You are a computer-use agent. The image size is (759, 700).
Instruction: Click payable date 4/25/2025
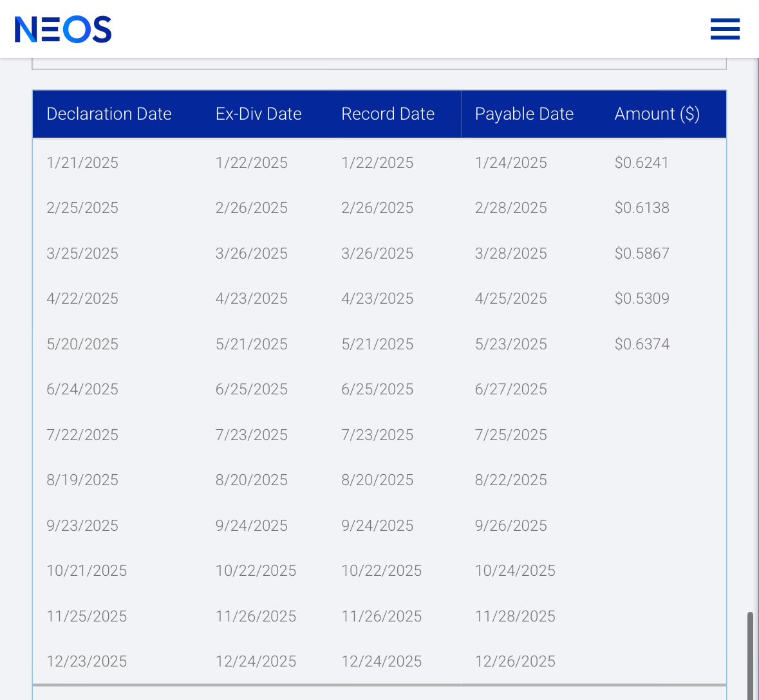tap(511, 298)
